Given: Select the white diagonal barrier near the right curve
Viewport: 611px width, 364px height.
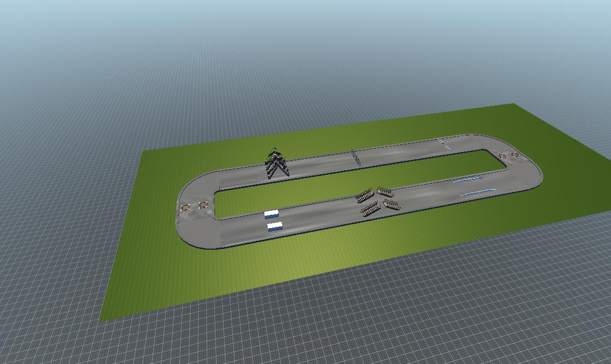Looking at the screenshot, I should pos(445,145).
